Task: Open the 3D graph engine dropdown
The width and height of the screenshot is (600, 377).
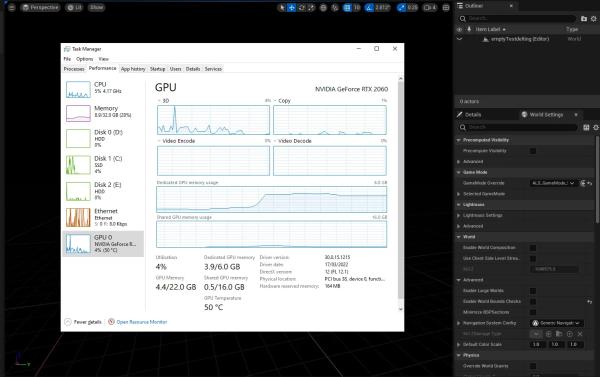Action: coord(163,101)
